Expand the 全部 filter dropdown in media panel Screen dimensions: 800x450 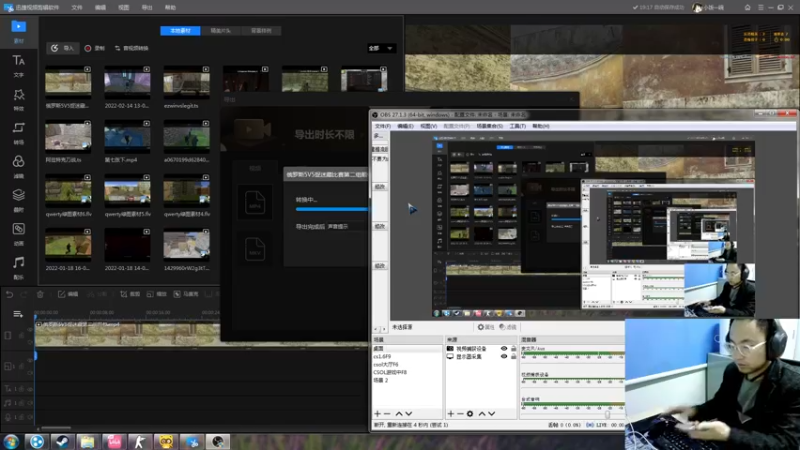click(x=381, y=48)
